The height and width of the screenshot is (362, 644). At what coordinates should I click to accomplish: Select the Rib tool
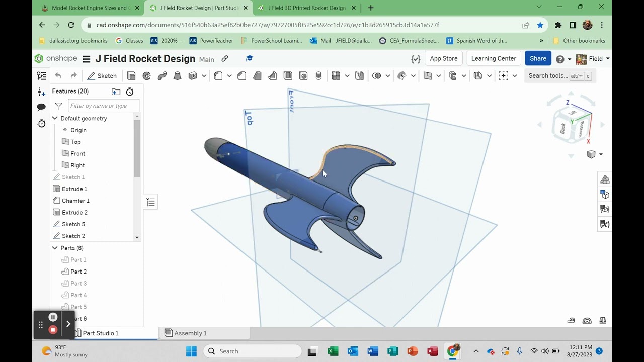click(x=272, y=76)
